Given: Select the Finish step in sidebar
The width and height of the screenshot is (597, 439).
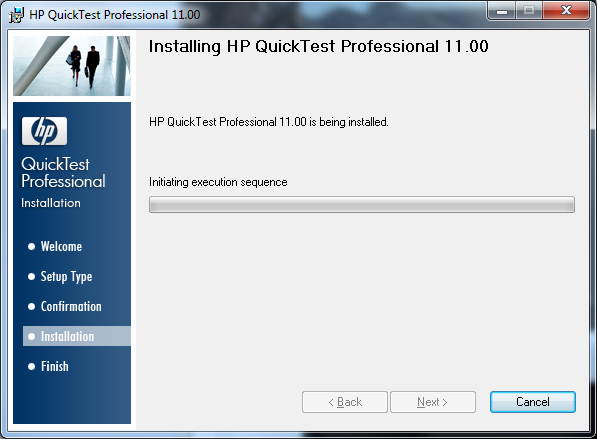Looking at the screenshot, I should click(x=55, y=366).
